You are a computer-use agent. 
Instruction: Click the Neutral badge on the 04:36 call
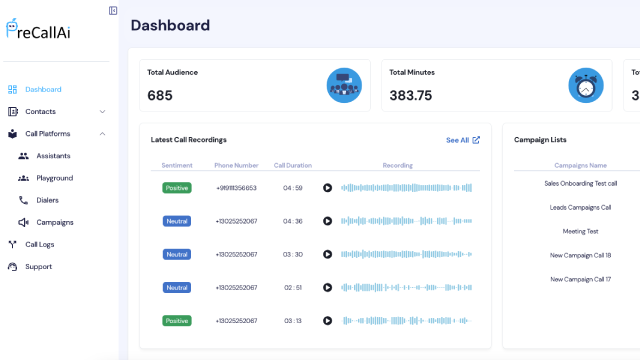[x=177, y=221]
